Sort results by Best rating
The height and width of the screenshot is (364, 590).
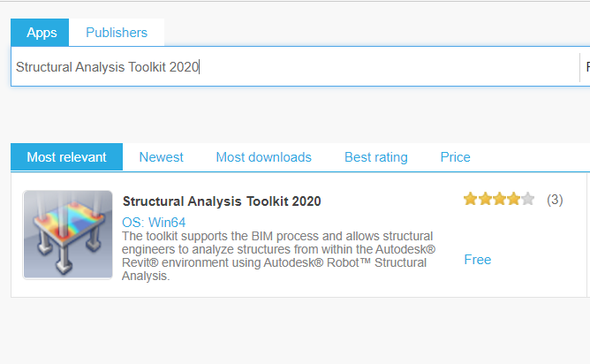[376, 157]
